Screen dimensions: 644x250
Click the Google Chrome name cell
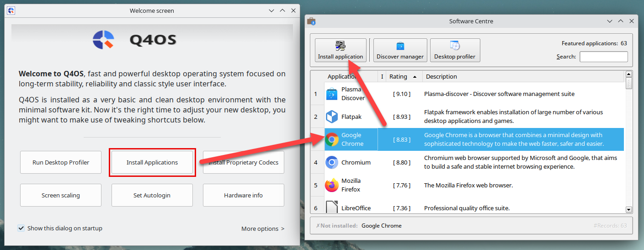pos(351,139)
